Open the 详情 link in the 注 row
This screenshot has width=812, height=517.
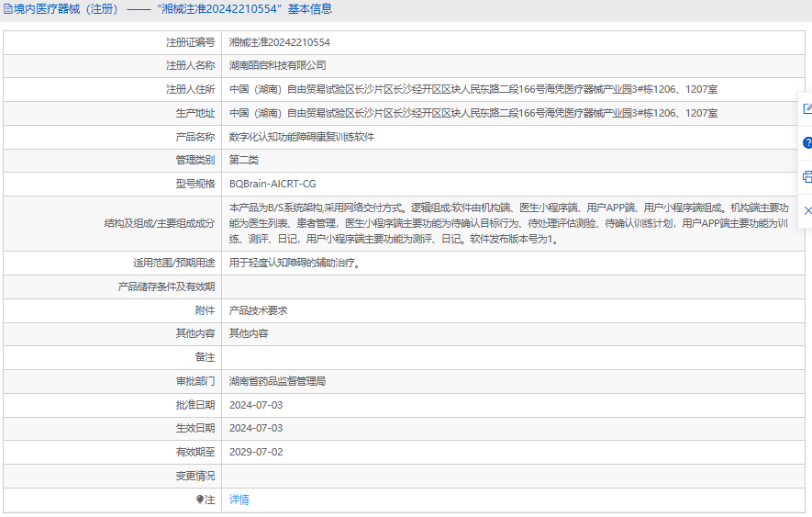coord(239,500)
